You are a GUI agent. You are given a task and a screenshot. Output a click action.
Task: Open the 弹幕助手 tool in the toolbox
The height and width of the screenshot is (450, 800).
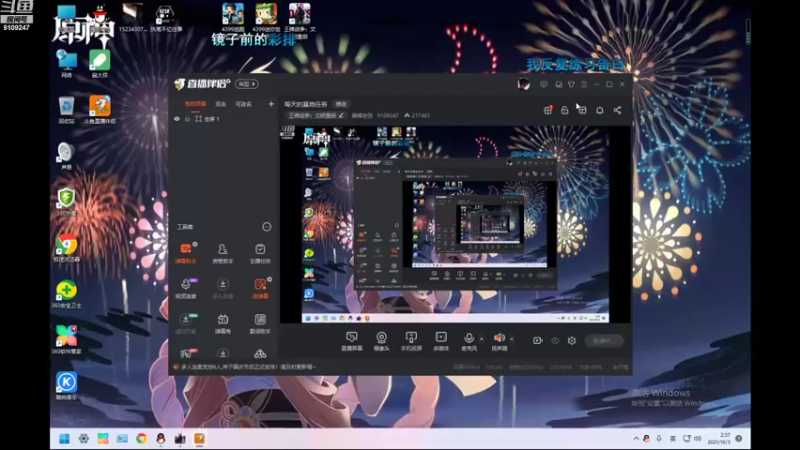[x=186, y=253]
